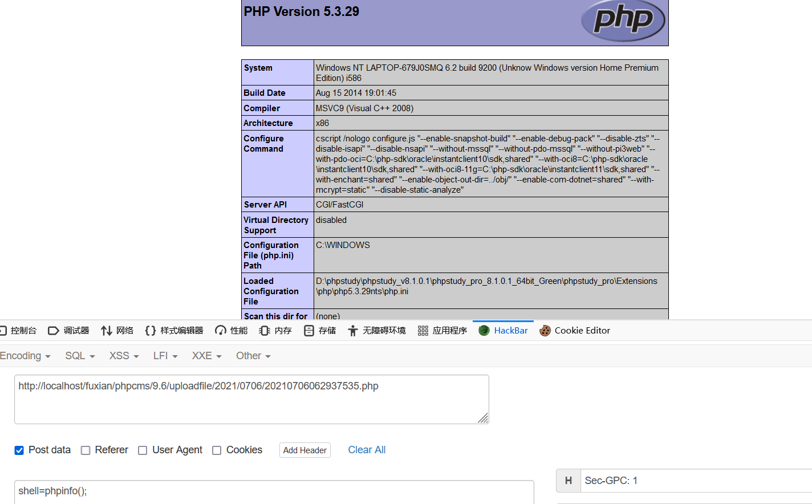812x504 pixels.
Task: Expand the Other dropdown menu
Action: 253,356
